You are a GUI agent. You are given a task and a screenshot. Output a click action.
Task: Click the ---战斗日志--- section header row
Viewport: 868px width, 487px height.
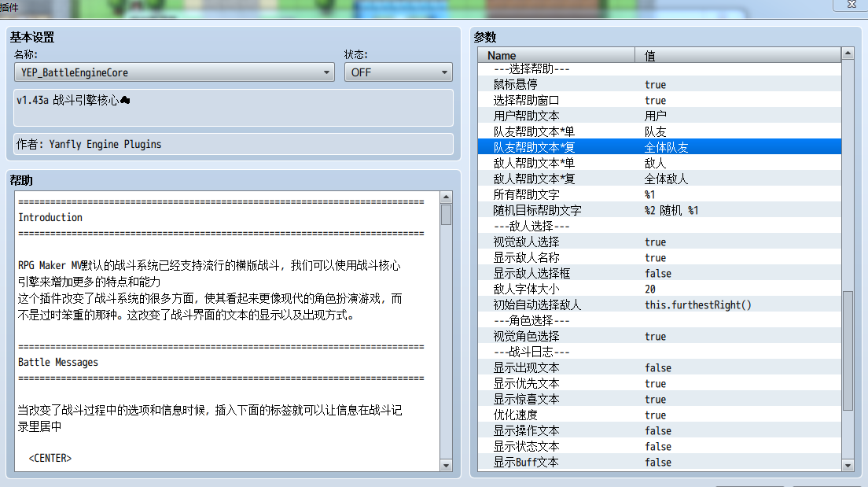click(660, 352)
